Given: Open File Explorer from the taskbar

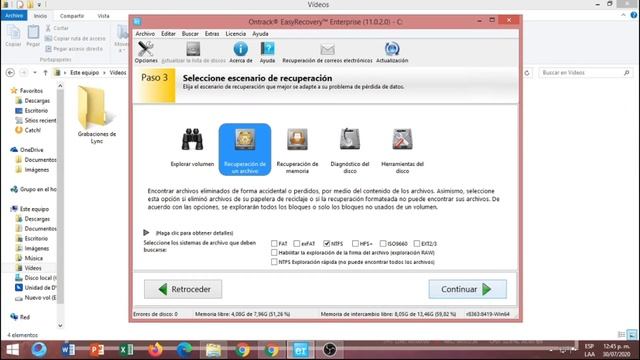Looking at the screenshot, I should coord(213,349).
